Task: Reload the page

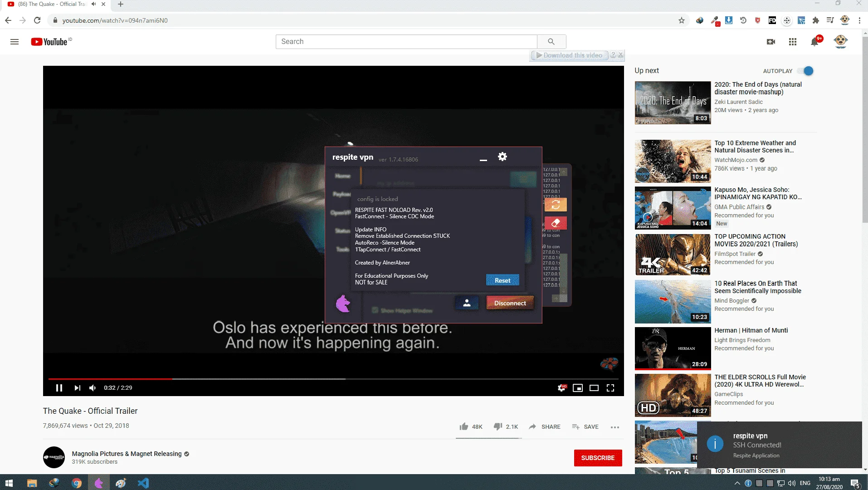Action: 37,20
